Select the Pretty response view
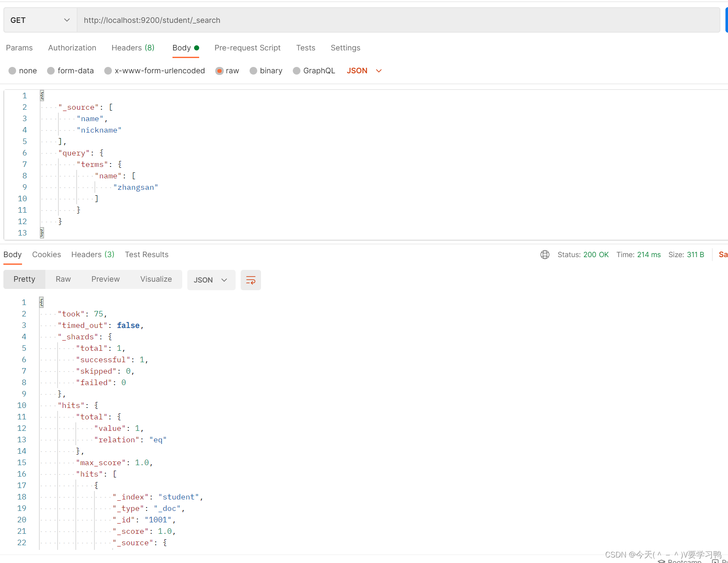The height and width of the screenshot is (563, 728). coord(24,279)
